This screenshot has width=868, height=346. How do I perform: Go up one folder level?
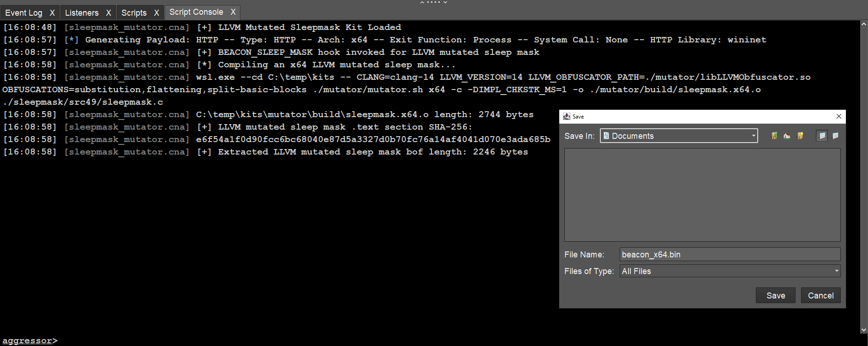click(774, 136)
